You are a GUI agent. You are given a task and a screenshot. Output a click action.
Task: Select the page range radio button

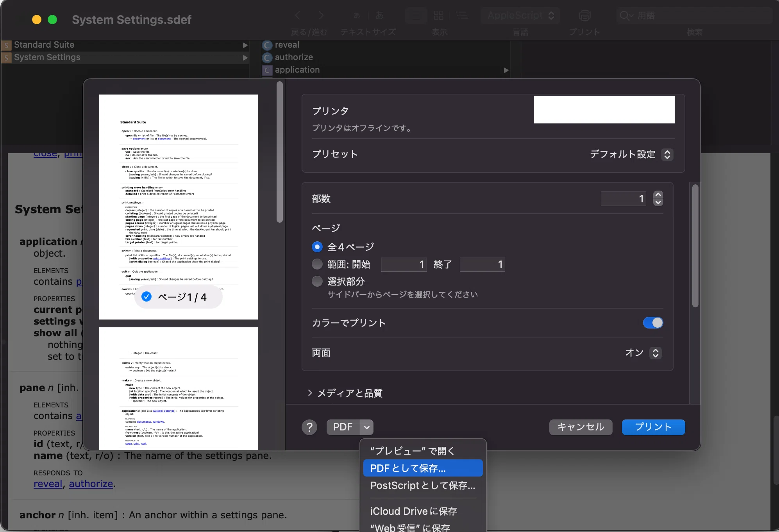click(x=317, y=264)
